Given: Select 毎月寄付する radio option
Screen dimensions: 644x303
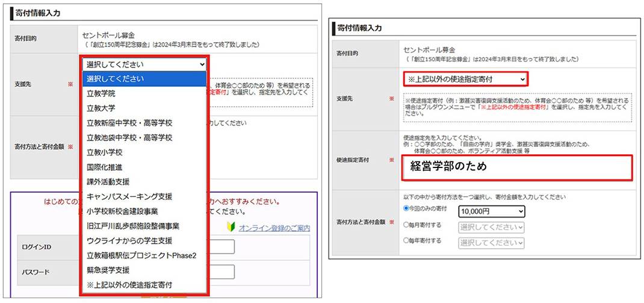Looking at the screenshot, I should point(406,226).
